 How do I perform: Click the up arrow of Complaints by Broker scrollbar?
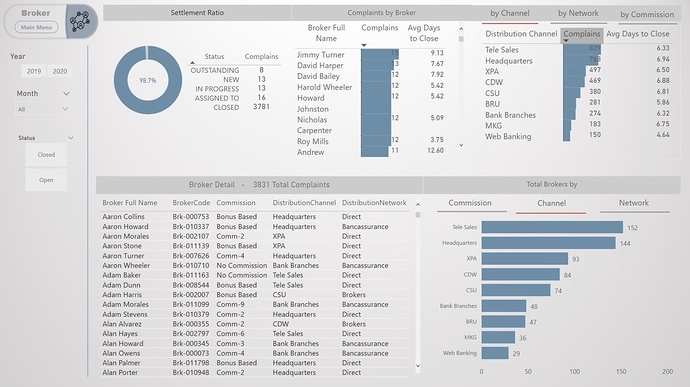(x=461, y=29)
